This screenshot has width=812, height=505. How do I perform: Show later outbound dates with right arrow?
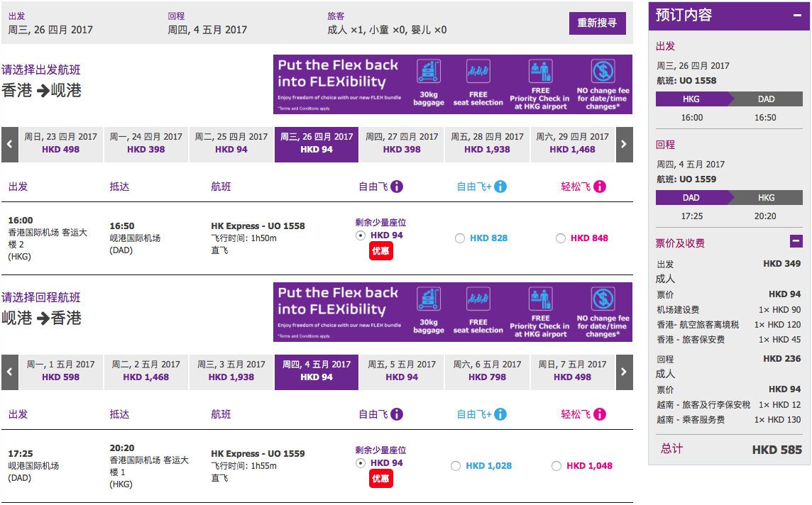624,145
